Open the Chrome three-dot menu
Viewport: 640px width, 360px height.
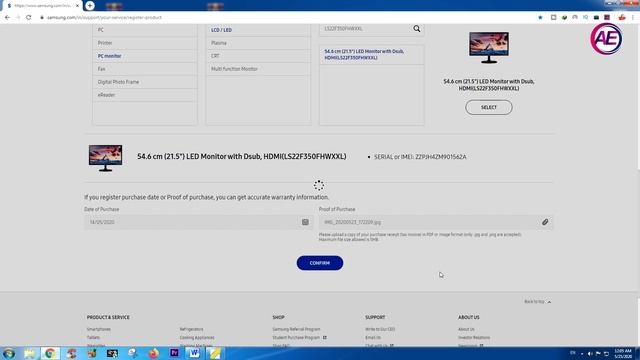click(x=633, y=18)
